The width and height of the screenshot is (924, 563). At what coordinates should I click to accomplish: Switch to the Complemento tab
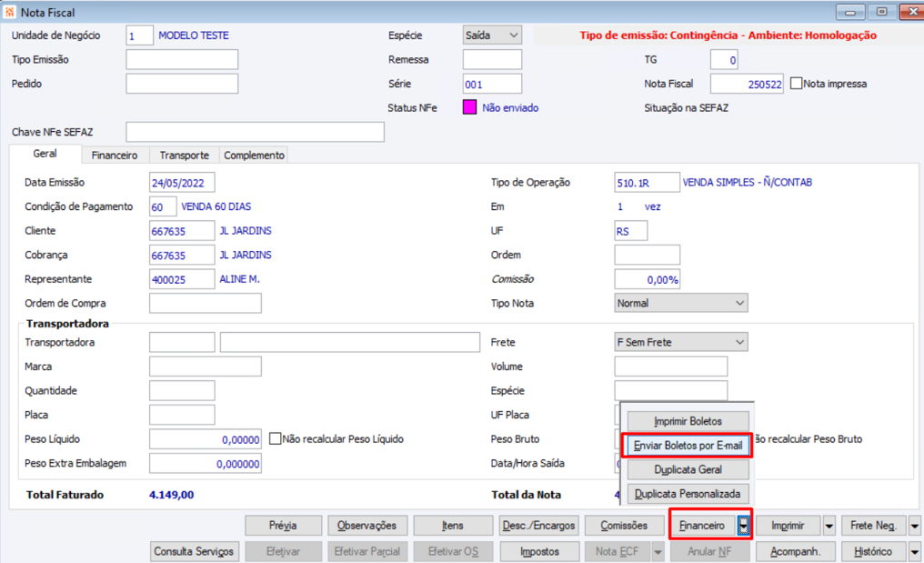click(x=254, y=155)
